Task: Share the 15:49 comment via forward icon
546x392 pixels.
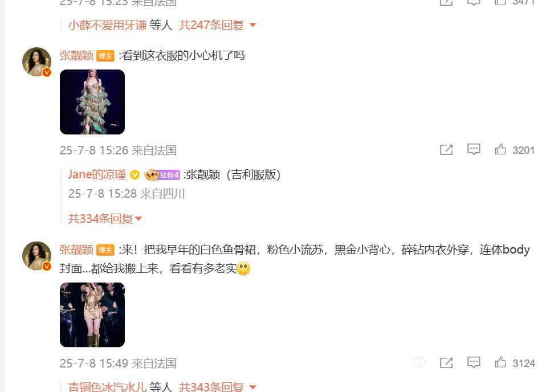Action: click(446, 363)
